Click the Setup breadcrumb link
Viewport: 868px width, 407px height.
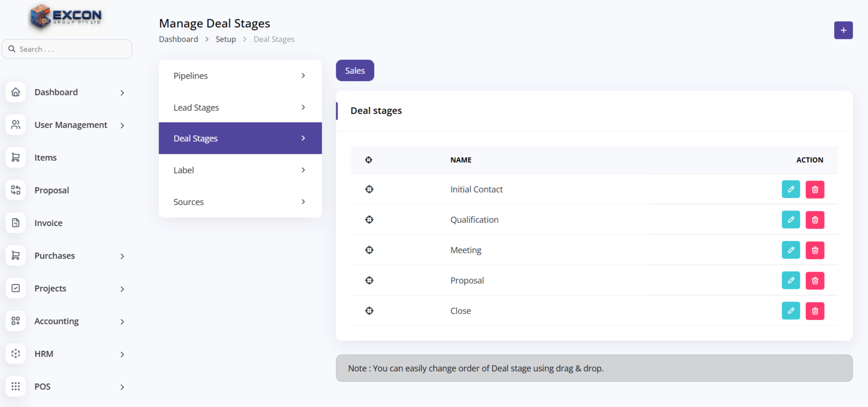pos(225,39)
